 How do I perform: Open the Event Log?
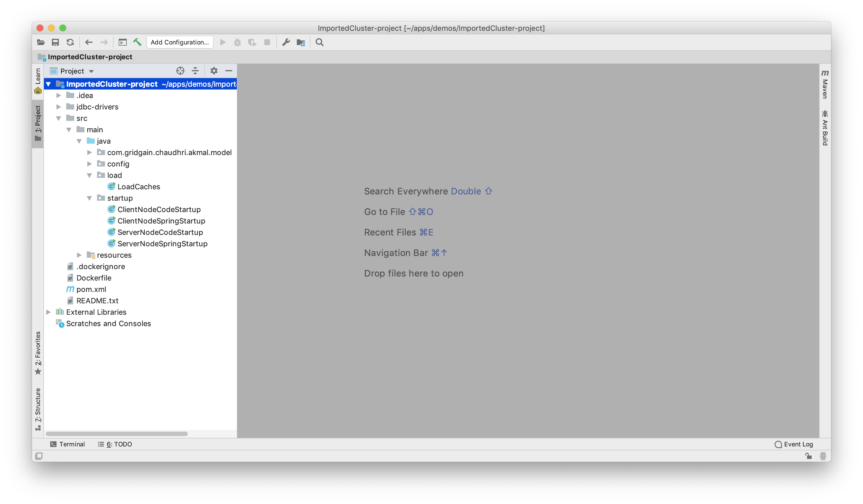(x=793, y=444)
